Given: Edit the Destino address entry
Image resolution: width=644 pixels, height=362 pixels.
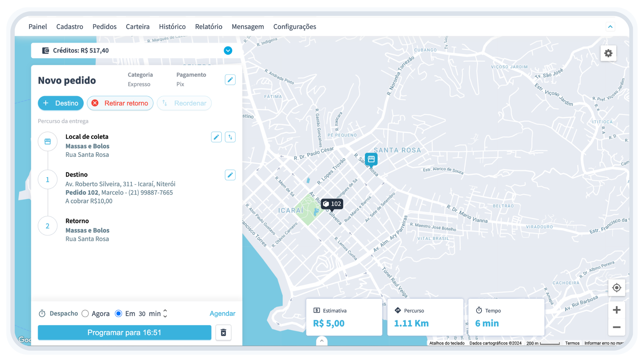Looking at the screenshot, I should click(x=230, y=175).
